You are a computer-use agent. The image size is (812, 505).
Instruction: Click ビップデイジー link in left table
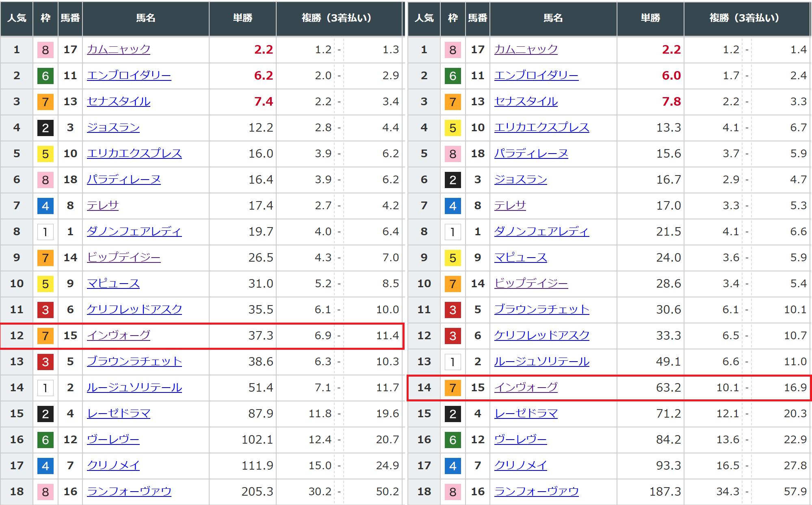pyautogui.click(x=123, y=258)
